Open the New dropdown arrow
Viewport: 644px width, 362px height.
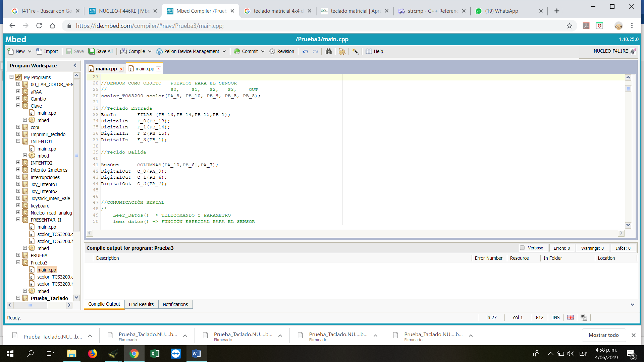[30, 51]
